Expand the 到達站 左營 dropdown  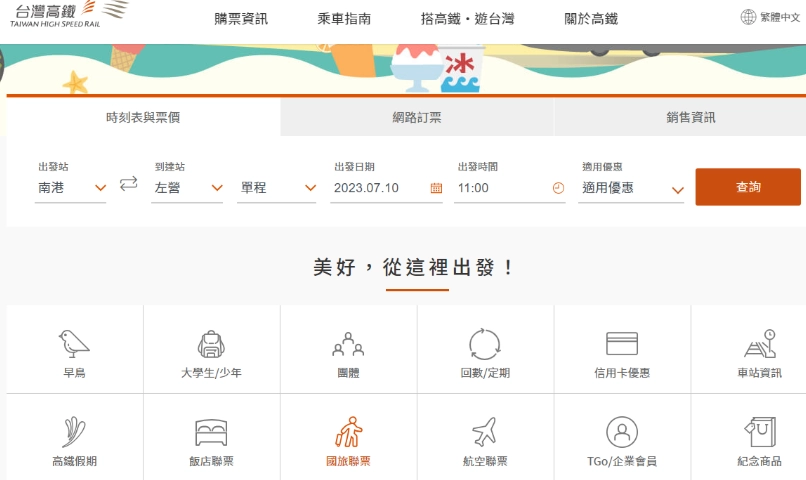[187, 188]
